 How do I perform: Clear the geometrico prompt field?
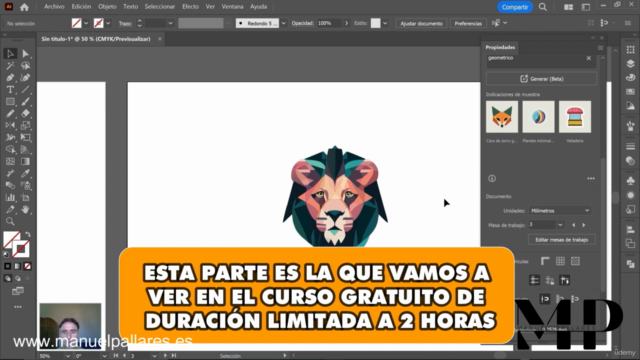[x=589, y=58]
